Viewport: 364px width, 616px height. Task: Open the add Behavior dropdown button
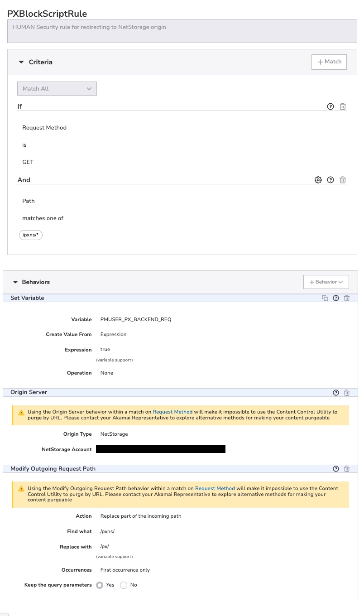[x=326, y=282]
